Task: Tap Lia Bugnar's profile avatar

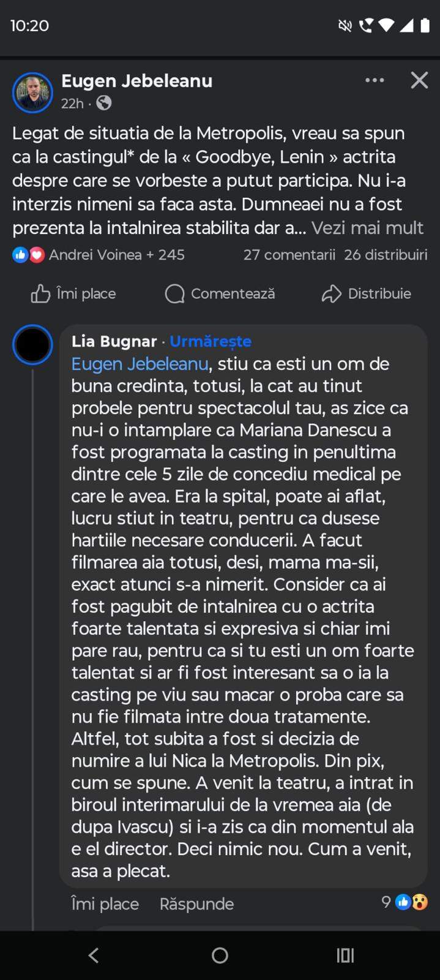Action: [32, 344]
